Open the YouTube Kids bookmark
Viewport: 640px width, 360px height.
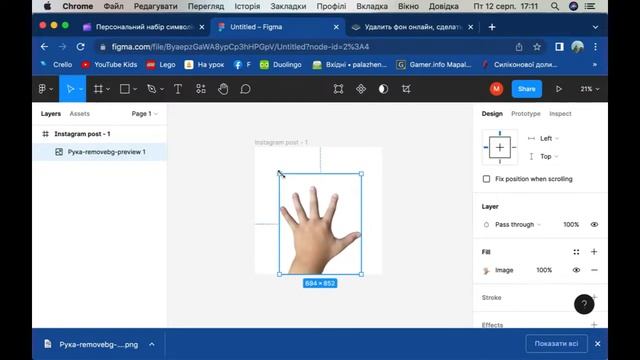click(109, 64)
